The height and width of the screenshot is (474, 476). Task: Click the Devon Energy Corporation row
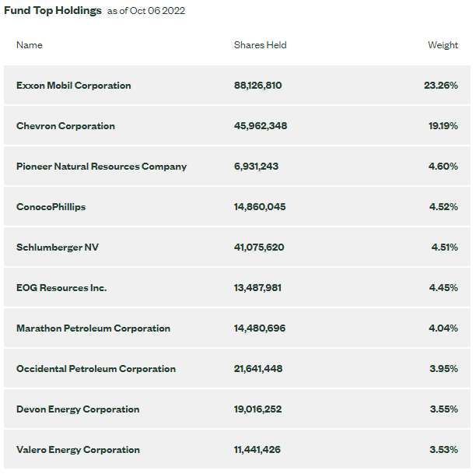pyautogui.click(x=78, y=409)
